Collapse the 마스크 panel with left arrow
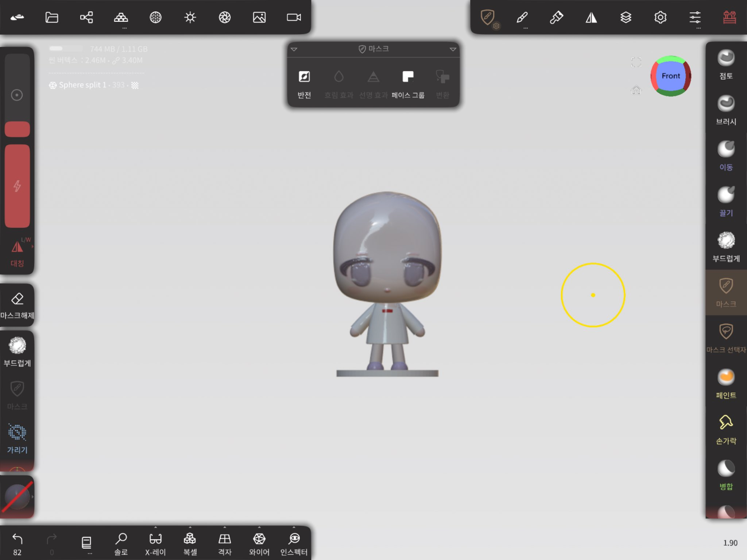The height and width of the screenshot is (560, 747). [x=294, y=49]
